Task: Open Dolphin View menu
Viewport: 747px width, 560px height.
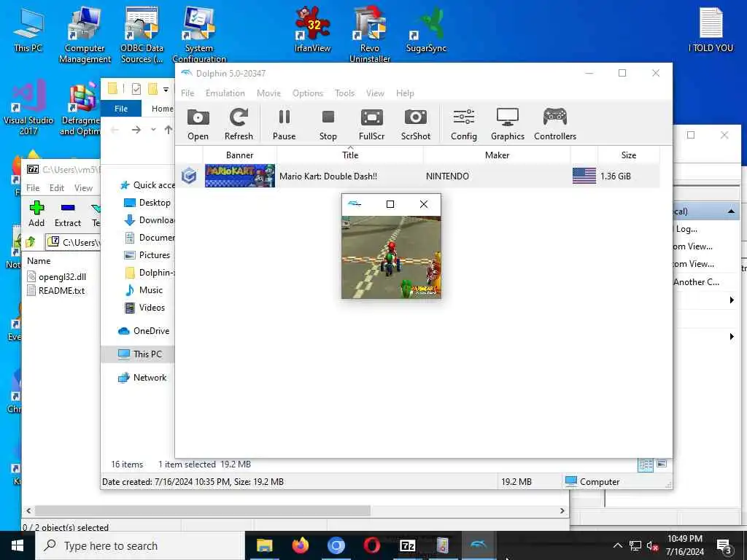Action: [x=375, y=93]
